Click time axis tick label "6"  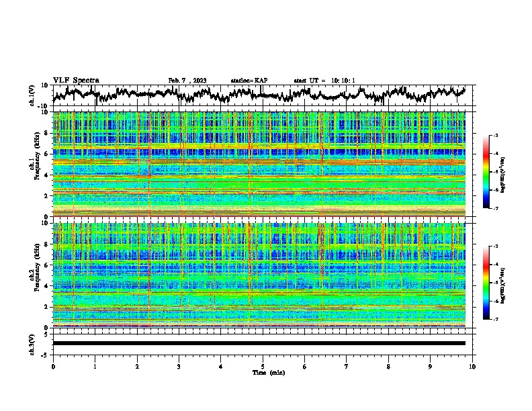[x=305, y=367]
